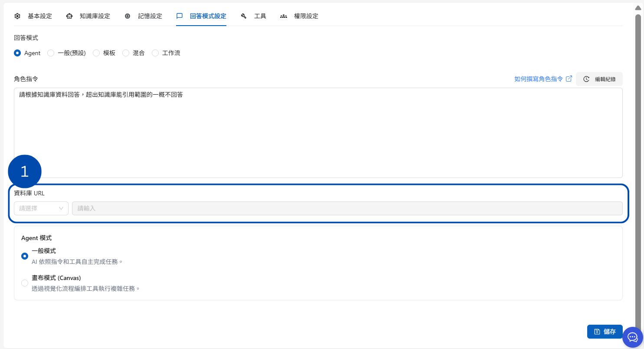Screen dimensions: 644x349
Task: Click the external link icon after 如何撰寫角色指令
Action: (x=569, y=79)
